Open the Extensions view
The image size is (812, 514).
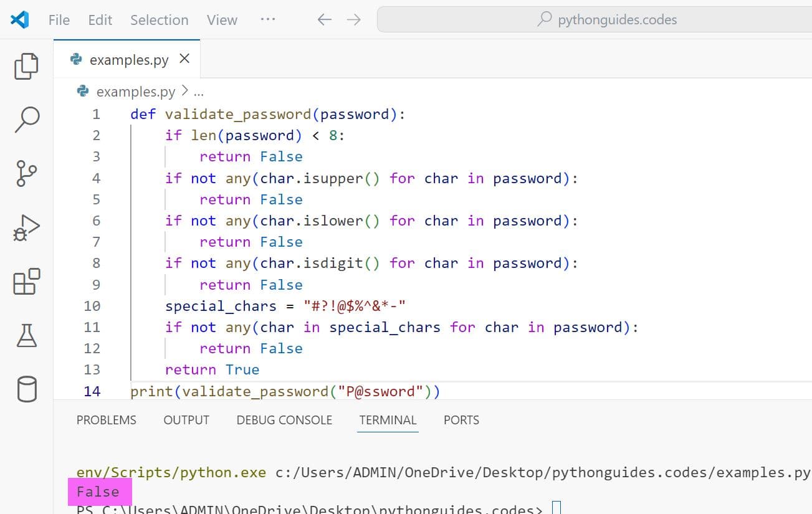pyautogui.click(x=26, y=282)
